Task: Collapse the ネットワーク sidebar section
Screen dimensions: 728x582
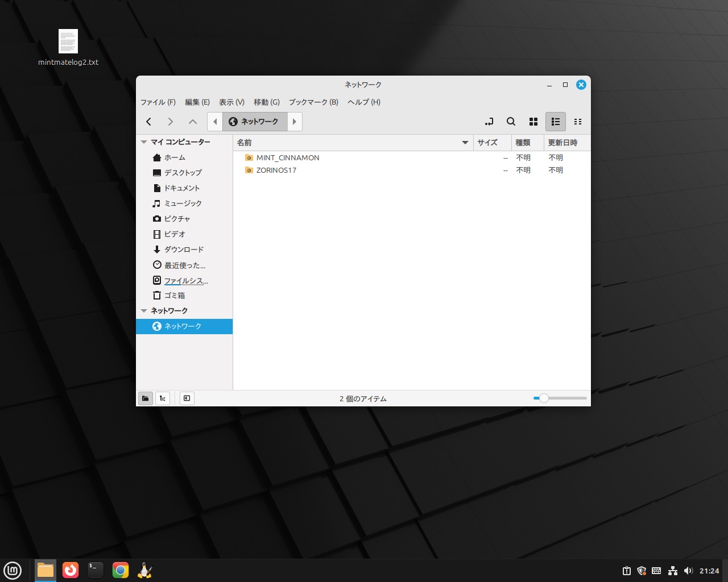Action: [x=144, y=311]
